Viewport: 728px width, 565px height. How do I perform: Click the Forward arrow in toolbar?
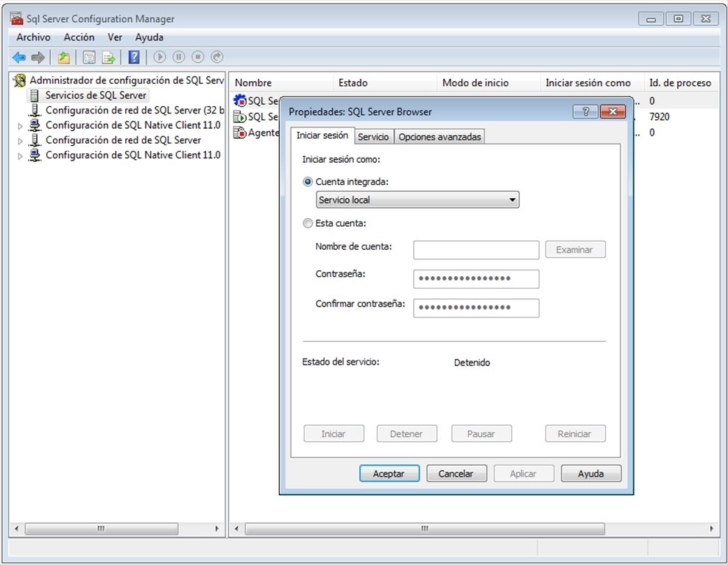(x=38, y=57)
